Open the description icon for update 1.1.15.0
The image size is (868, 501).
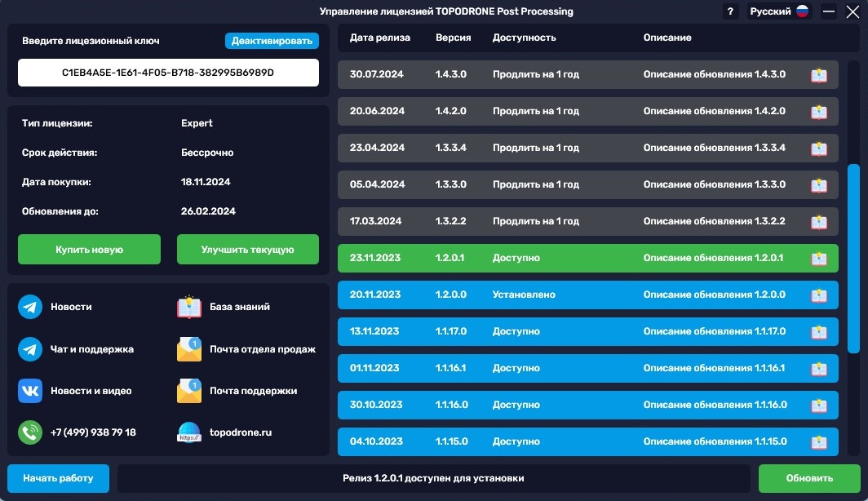[x=819, y=441]
